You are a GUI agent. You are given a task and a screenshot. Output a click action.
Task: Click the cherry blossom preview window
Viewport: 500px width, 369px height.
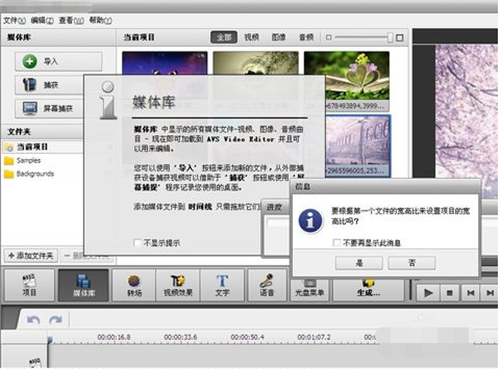466,112
